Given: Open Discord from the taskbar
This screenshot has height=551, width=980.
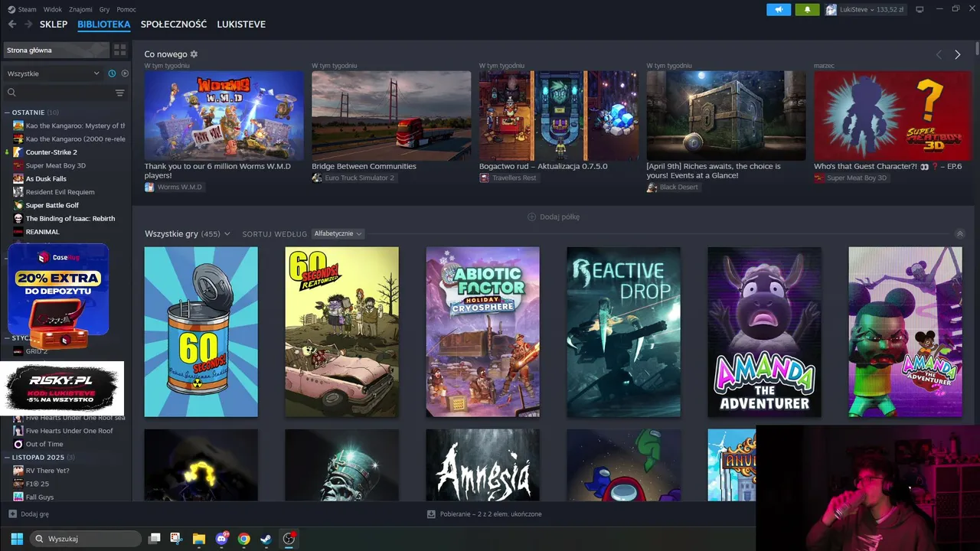Looking at the screenshot, I should (x=222, y=539).
